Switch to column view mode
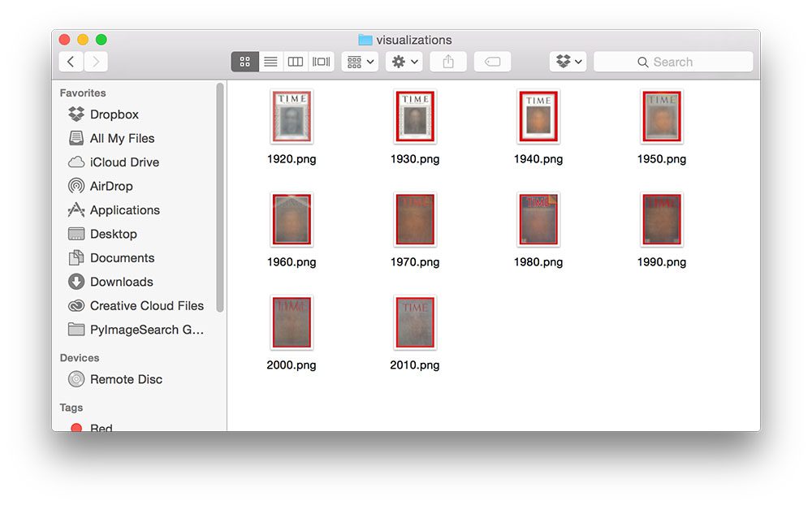812x505 pixels. [x=296, y=62]
